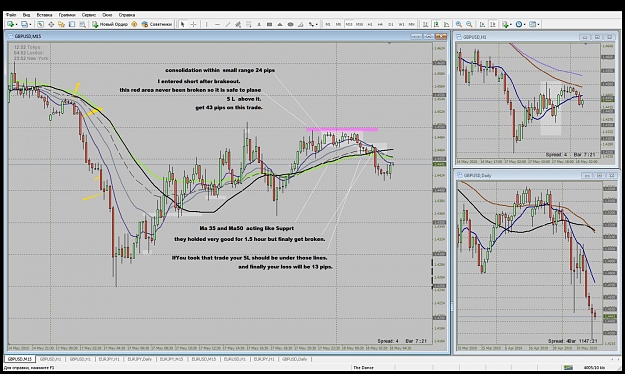Open the Вид menu
Viewport: 625px width, 374px height.
26,15
